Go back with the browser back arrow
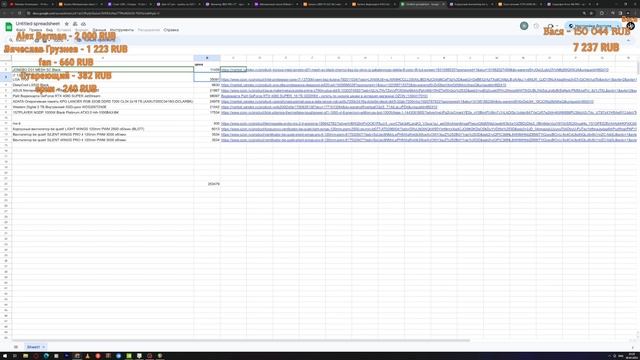The image size is (640, 360). pyautogui.click(x=4, y=13)
